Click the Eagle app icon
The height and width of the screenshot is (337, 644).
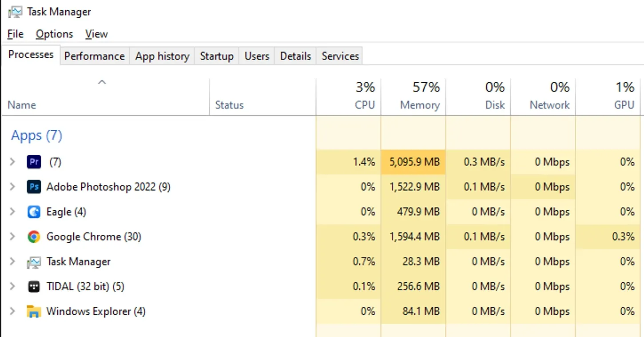pos(34,212)
